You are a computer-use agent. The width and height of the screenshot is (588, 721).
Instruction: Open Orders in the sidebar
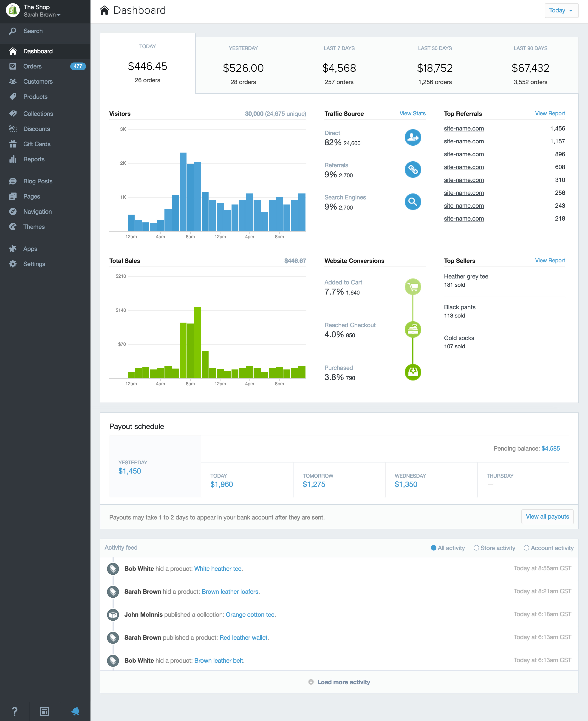(33, 66)
